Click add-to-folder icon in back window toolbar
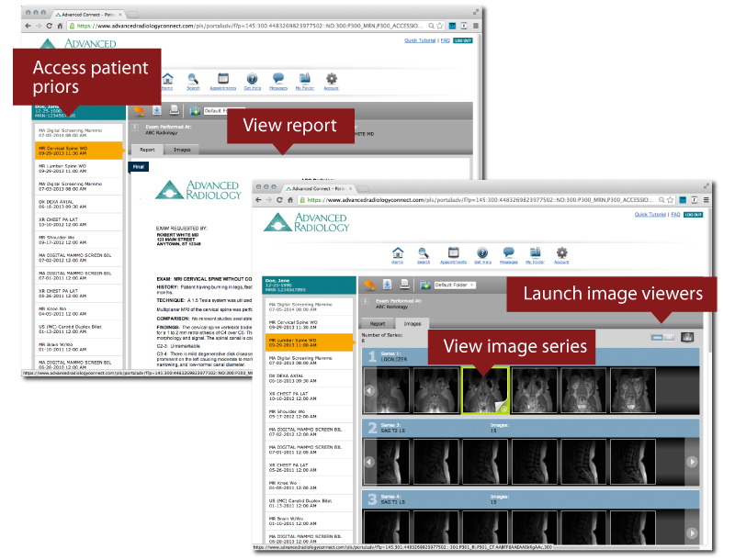 coord(195,110)
